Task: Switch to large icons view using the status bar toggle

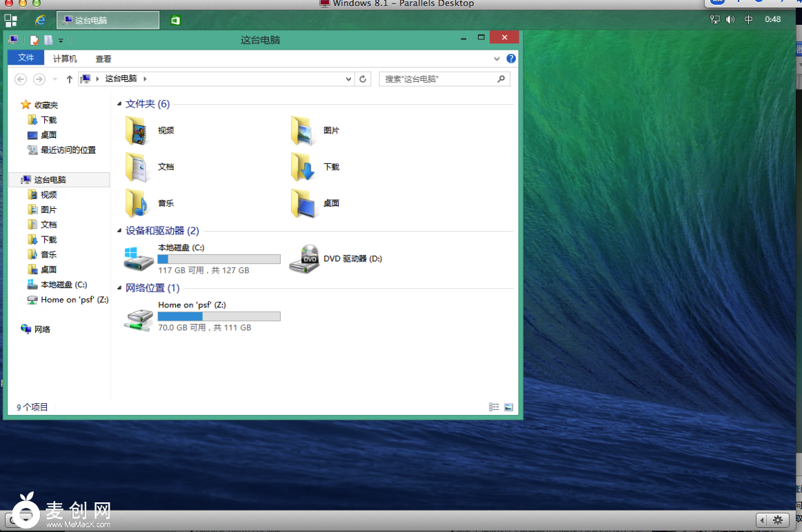Action: pyautogui.click(x=509, y=407)
